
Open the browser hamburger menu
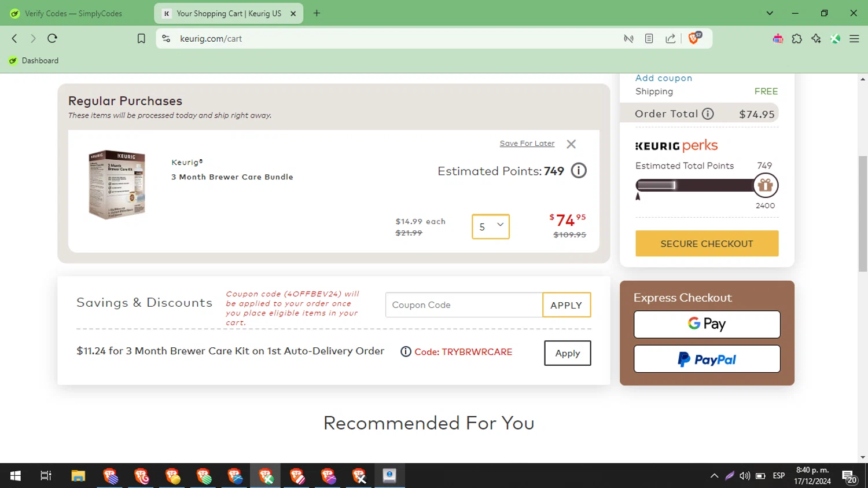854,39
